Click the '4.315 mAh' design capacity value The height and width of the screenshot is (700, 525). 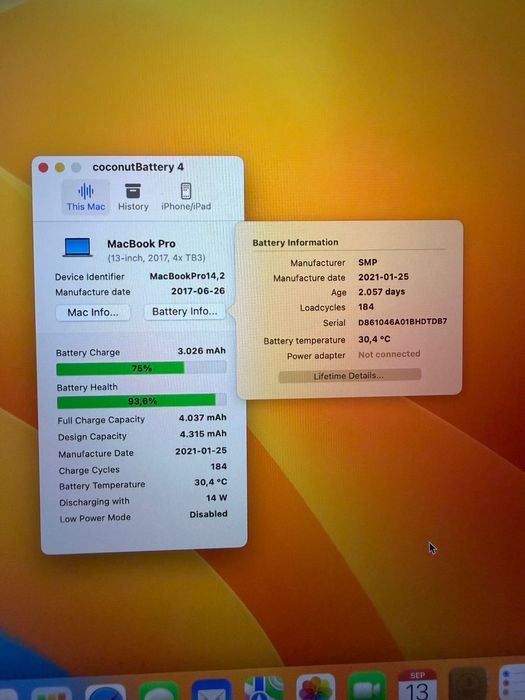pyautogui.click(x=203, y=434)
